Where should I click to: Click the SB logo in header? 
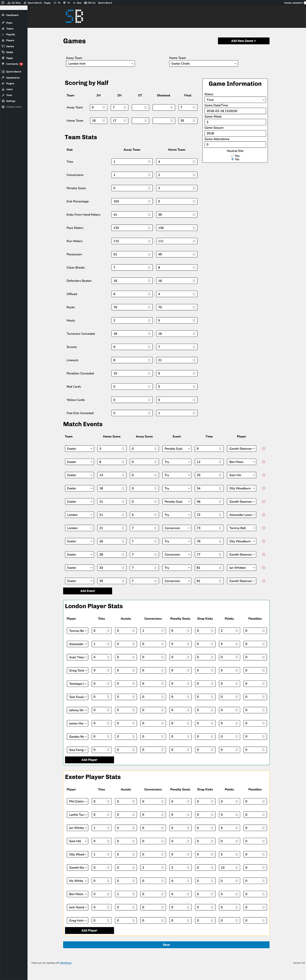point(74,17)
